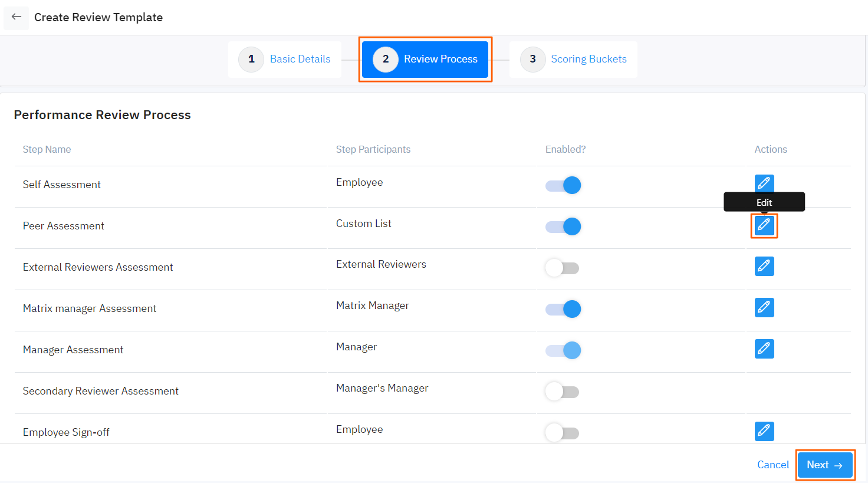Edit the External Reviewers Assessment step
The width and height of the screenshot is (868, 483).
pos(764,266)
